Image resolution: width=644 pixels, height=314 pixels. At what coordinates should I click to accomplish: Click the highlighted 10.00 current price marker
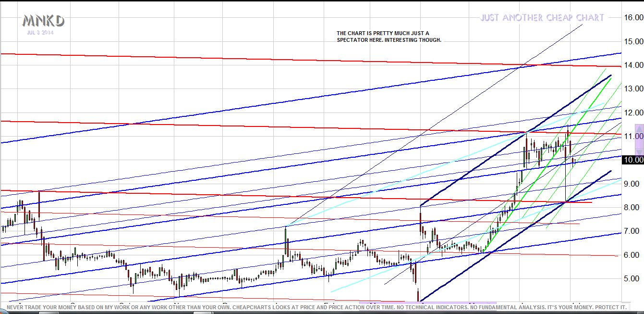pyautogui.click(x=633, y=160)
